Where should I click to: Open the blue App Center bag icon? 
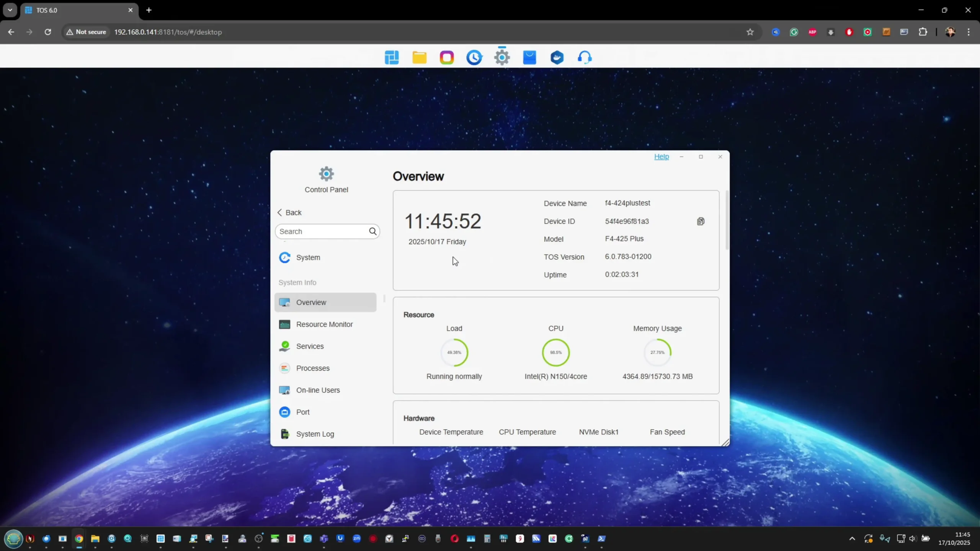pyautogui.click(x=529, y=57)
